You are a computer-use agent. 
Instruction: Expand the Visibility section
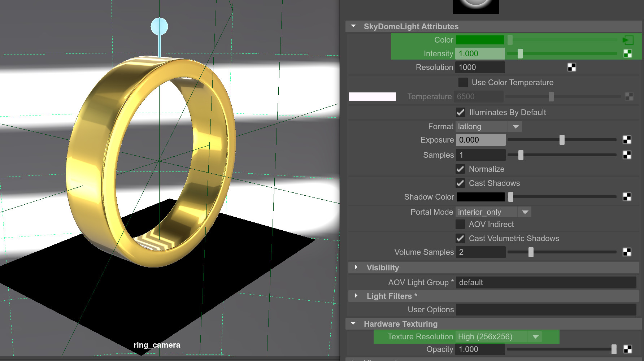tap(356, 267)
